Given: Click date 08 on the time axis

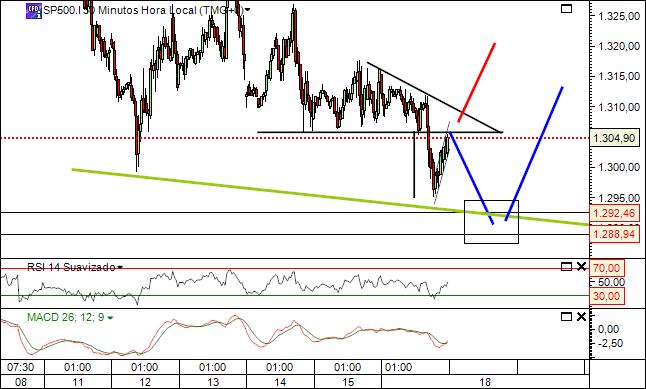Looking at the screenshot, I should [x=21, y=382].
